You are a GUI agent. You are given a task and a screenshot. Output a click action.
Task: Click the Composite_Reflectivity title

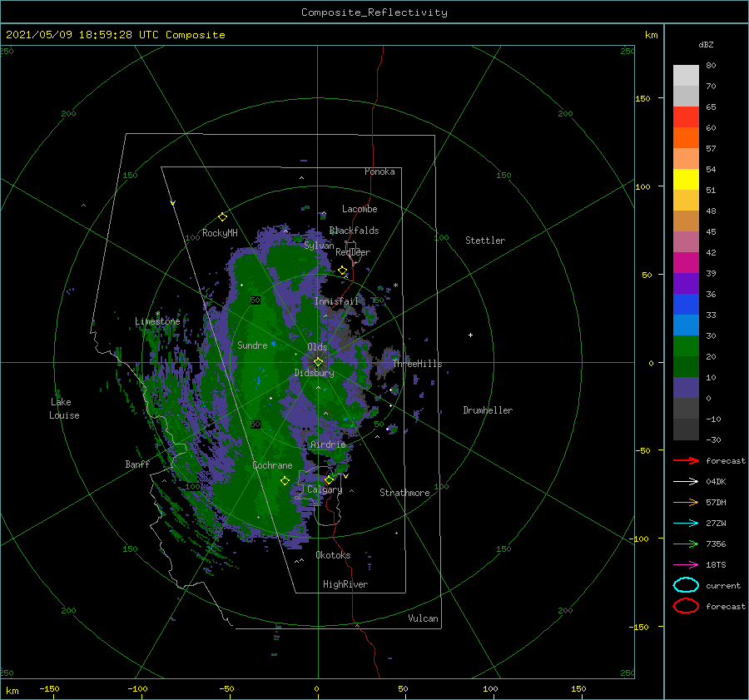[x=374, y=12]
